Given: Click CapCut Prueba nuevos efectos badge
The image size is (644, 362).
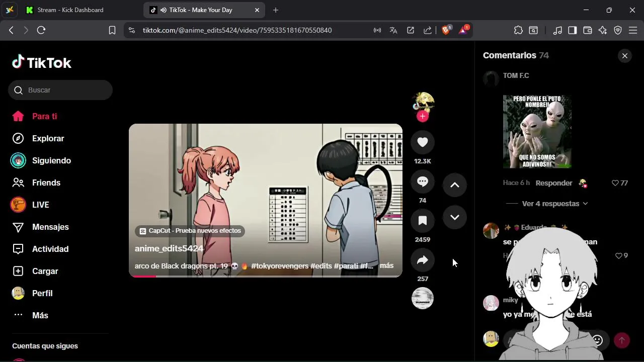Looking at the screenshot, I should click(190, 231).
